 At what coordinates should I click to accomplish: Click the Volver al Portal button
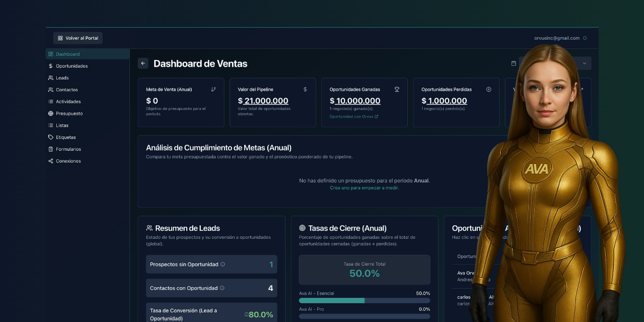pos(77,38)
